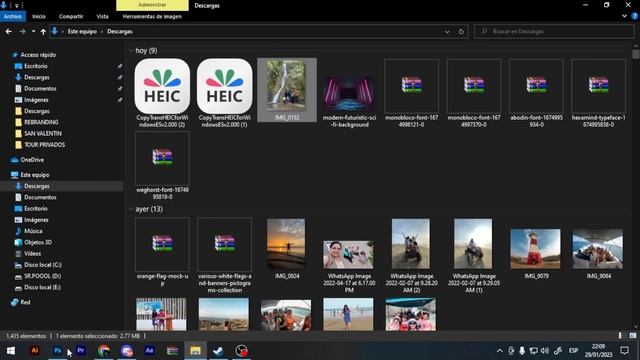The image size is (640, 360).
Task: Open Música under Este equipo
Action: point(33,231)
